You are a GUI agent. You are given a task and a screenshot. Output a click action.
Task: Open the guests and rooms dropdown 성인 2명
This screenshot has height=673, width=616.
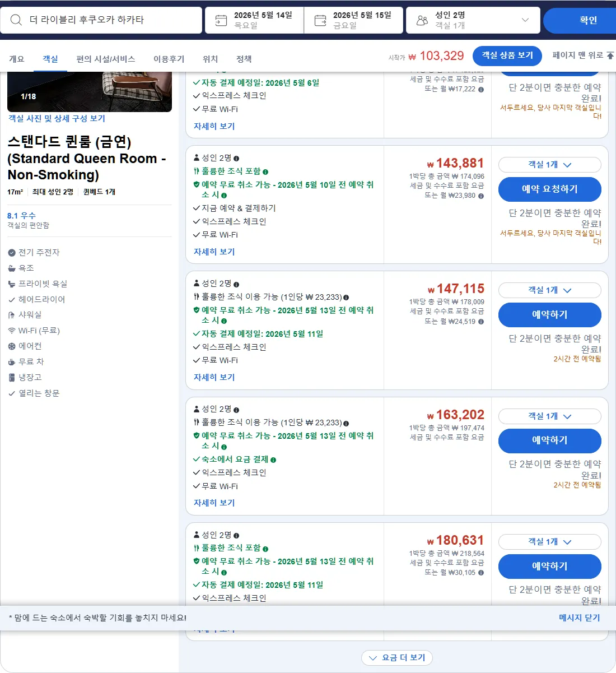click(x=473, y=20)
